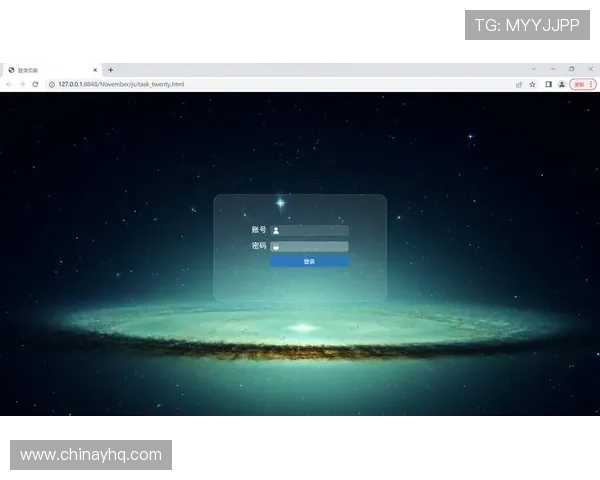The image size is (600, 480).
Task: Expand the tab search chevron
Action: pyautogui.click(x=533, y=69)
